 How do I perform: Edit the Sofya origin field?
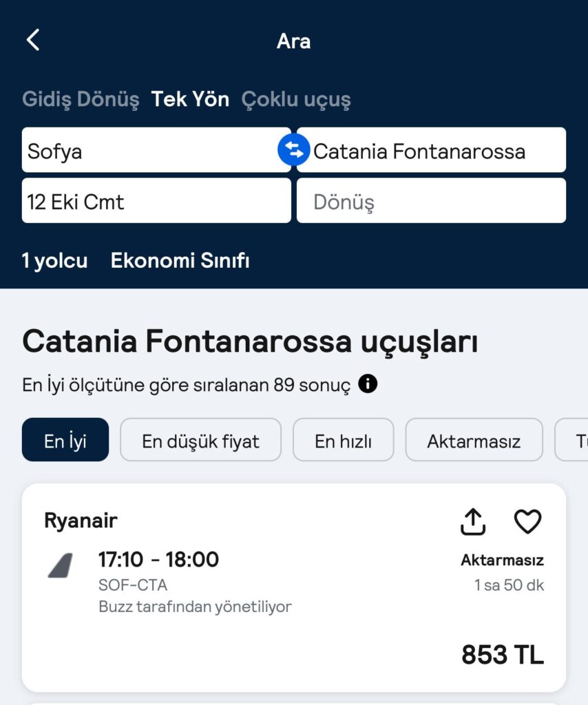tap(156, 149)
